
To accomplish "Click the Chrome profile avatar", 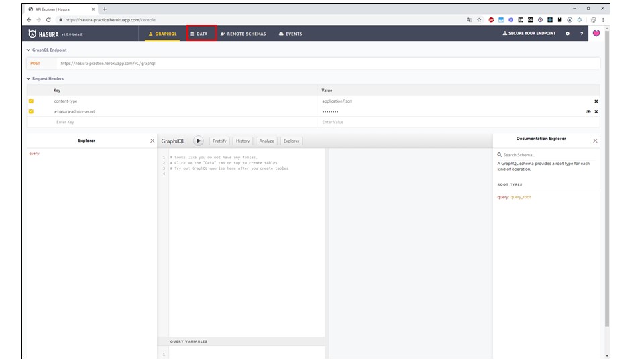I will pyautogui.click(x=594, y=20).
